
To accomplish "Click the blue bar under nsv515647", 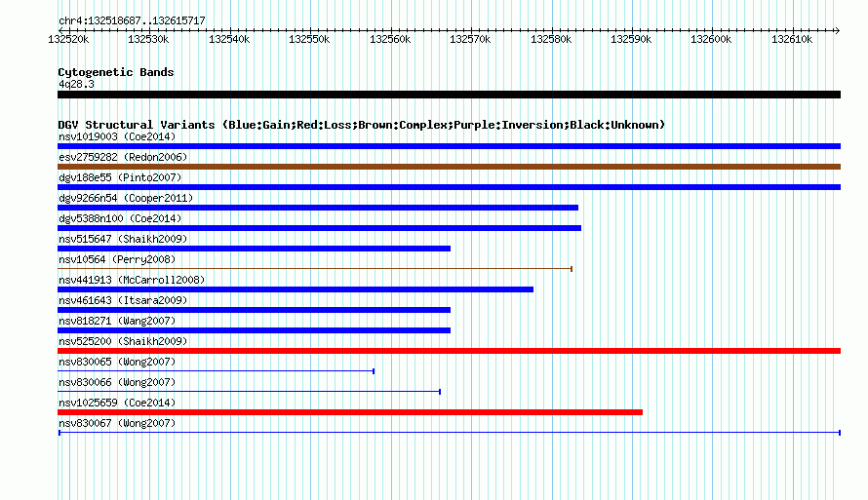I will 255,249.
